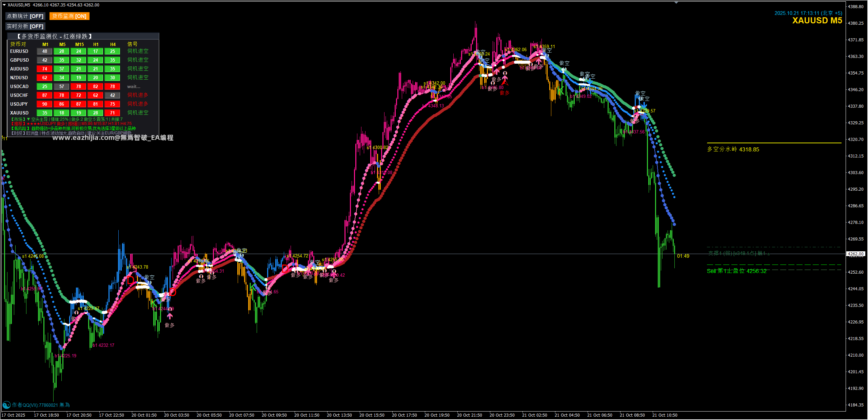Click the 多空分水岭 4318.85 line label
Viewport: 868px width, 420px height.
click(x=733, y=149)
